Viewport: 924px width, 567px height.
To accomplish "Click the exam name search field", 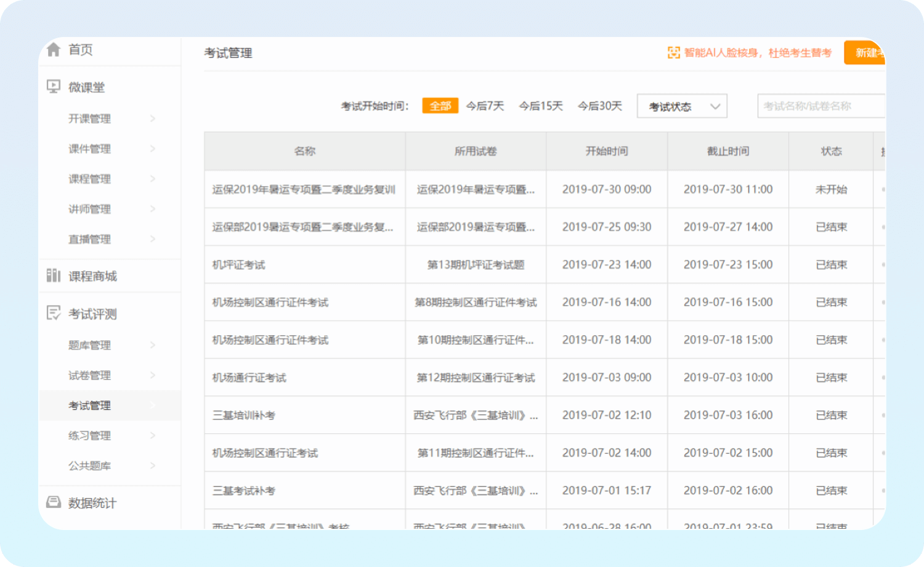I will point(819,106).
